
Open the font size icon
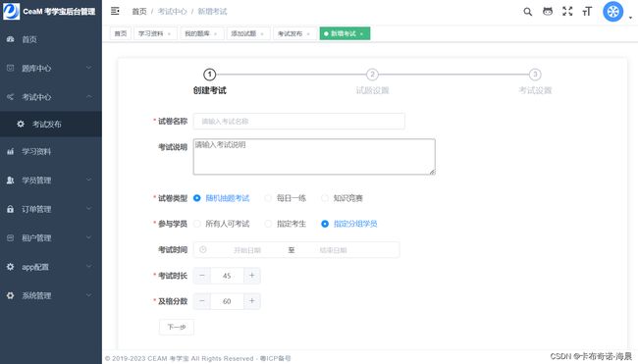pos(587,12)
